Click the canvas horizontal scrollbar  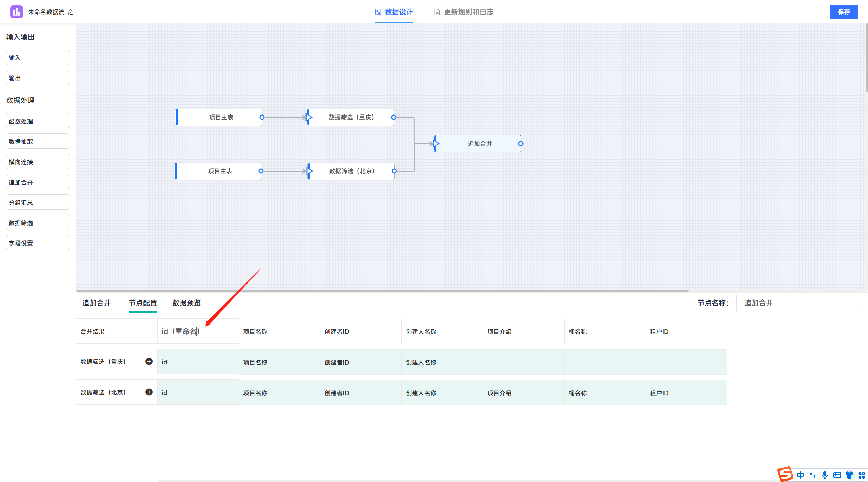382,290
